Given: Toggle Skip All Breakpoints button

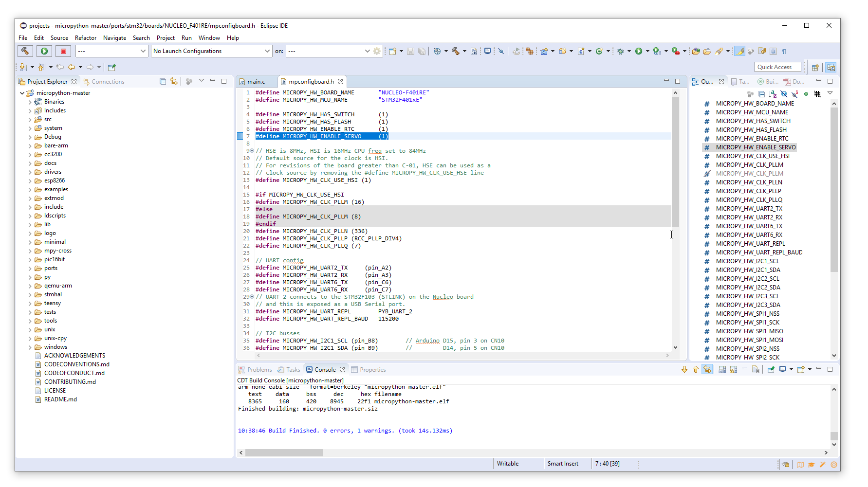Looking at the screenshot, I should pos(501,51).
